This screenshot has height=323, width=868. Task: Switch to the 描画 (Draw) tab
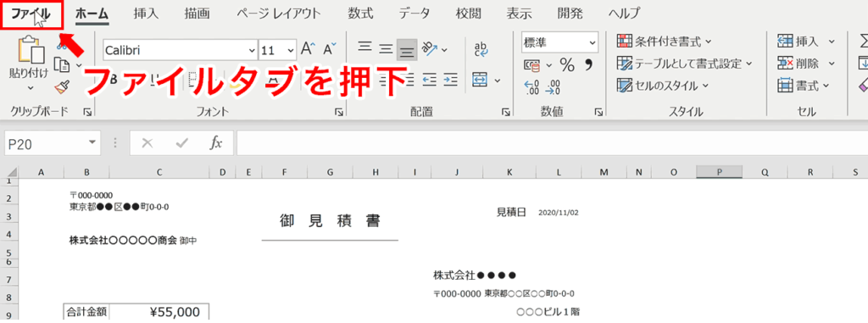click(198, 13)
